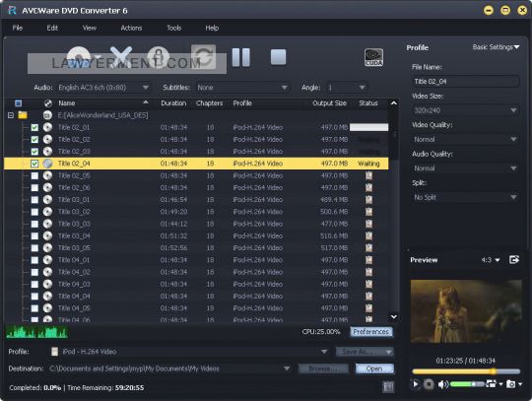Pause the conversion with the pause button
This screenshot has width=532, height=401.
pyautogui.click(x=241, y=57)
